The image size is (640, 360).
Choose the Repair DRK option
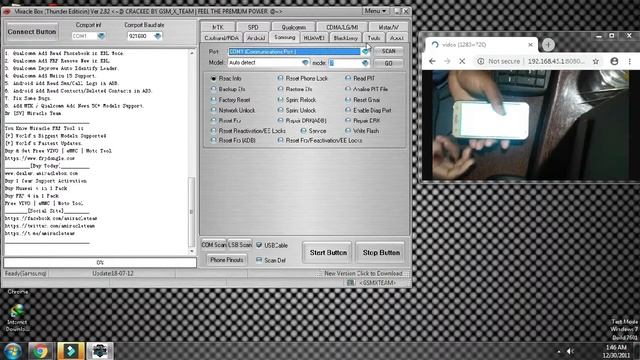[x=363, y=120]
